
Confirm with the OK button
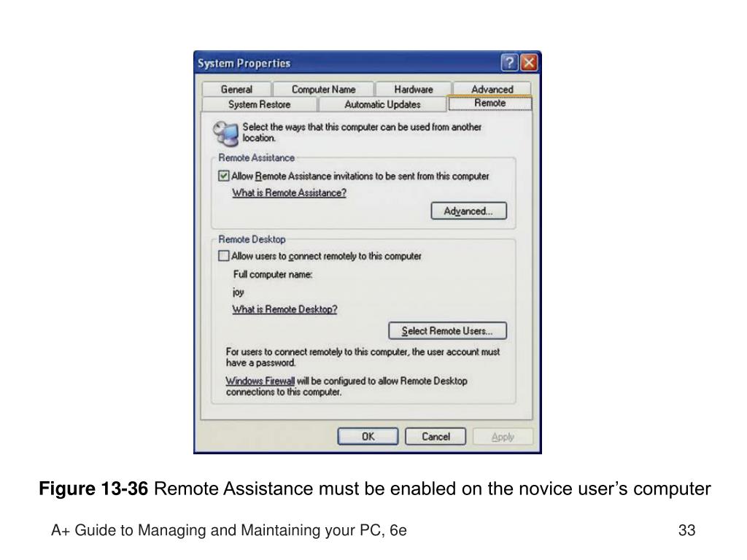click(x=368, y=437)
